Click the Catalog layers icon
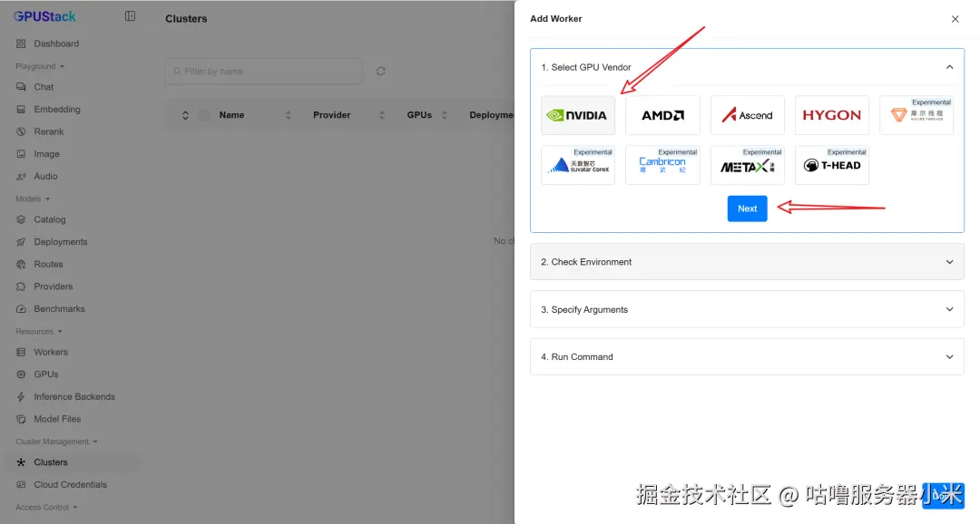The image size is (980, 524). click(x=21, y=219)
